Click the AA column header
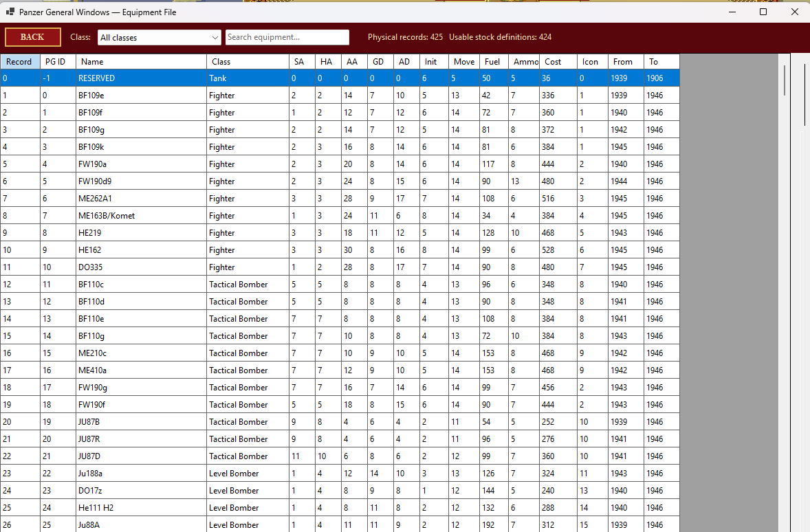This screenshot has width=810, height=532. point(354,61)
